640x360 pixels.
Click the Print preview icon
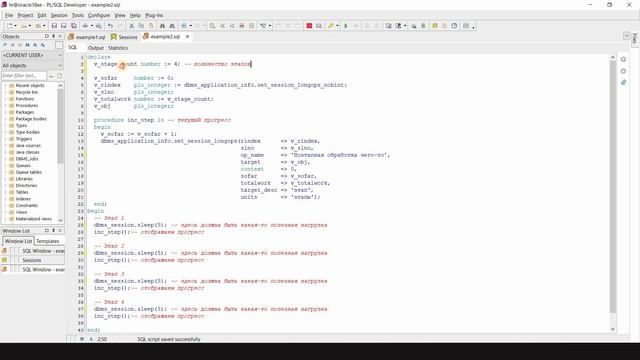pos(99,26)
